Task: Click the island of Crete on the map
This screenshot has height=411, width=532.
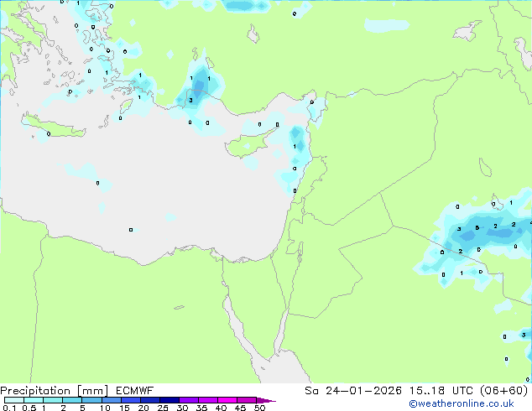Action: click(53, 126)
